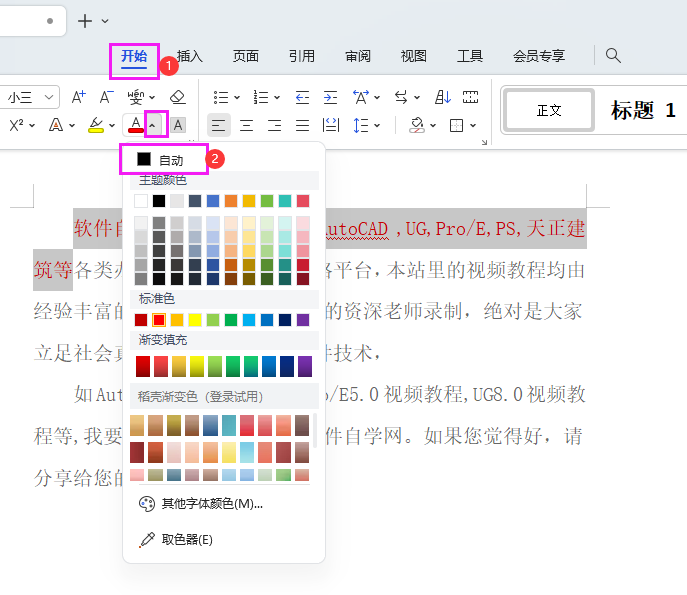Viewport: 687px width, 595px height.
Task: Apply red font color A button
Action: (x=136, y=125)
